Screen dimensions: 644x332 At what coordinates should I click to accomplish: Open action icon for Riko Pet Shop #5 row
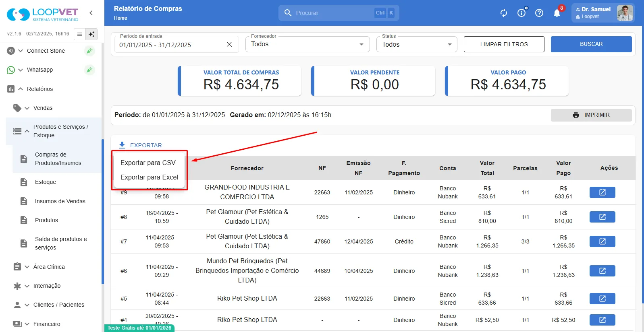(602, 299)
